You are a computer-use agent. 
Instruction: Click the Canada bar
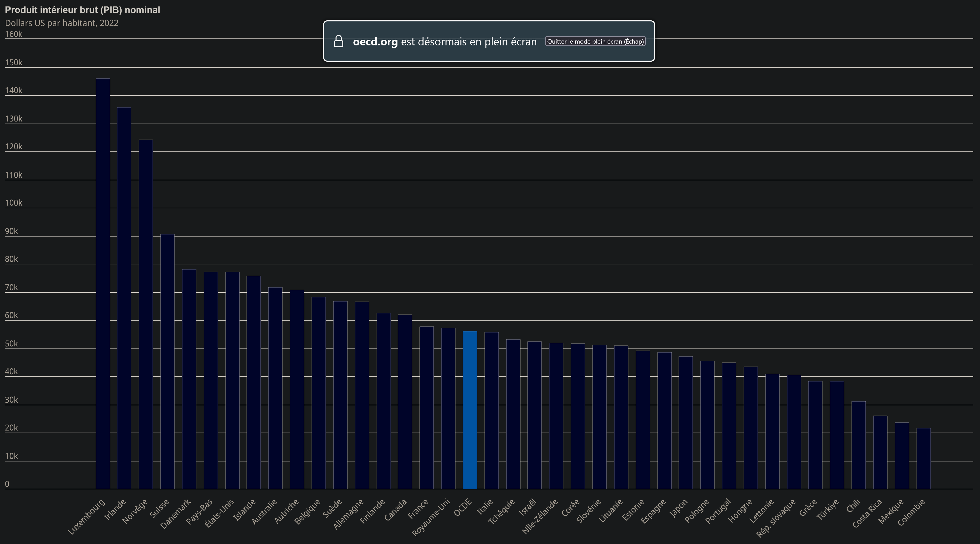[405, 401]
